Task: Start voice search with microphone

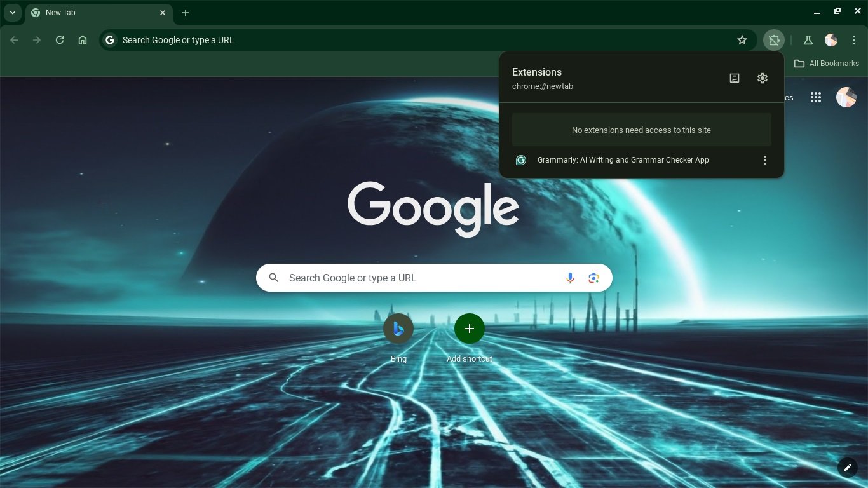Action: coord(570,278)
